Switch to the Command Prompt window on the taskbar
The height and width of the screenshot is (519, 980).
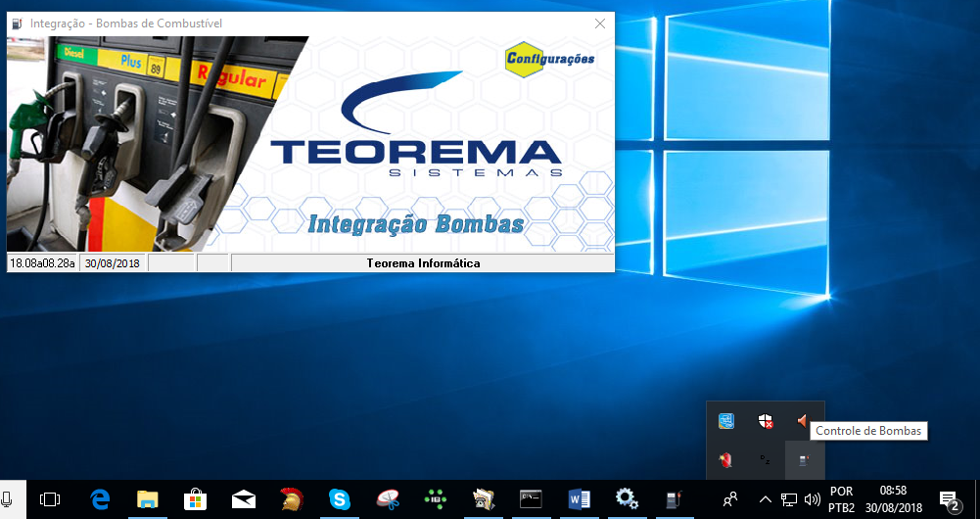[532, 499]
